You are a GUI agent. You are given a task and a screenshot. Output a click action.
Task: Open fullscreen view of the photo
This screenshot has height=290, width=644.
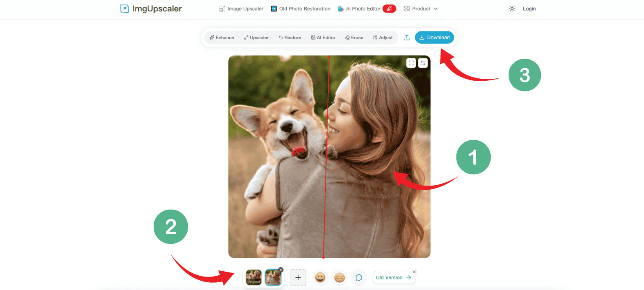tap(411, 63)
